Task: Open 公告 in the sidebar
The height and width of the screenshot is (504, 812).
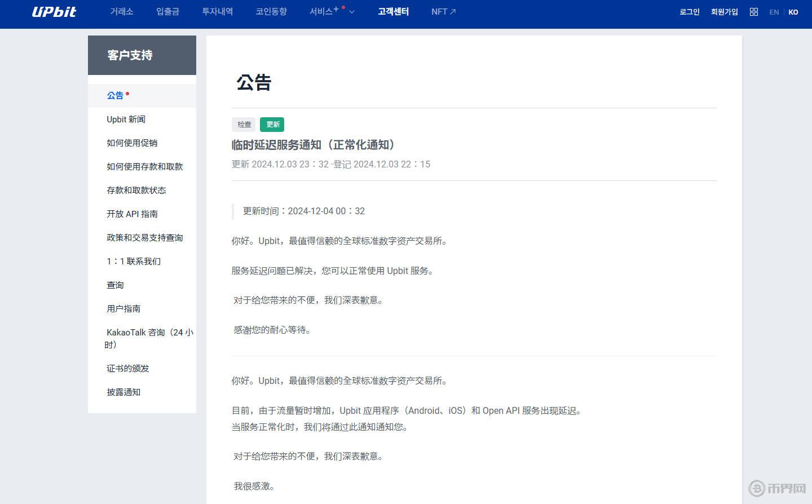Action: (x=114, y=95)
